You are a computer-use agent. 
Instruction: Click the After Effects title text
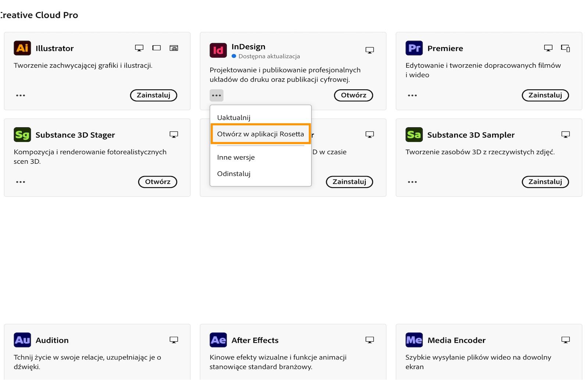click(x=255, y=340)
